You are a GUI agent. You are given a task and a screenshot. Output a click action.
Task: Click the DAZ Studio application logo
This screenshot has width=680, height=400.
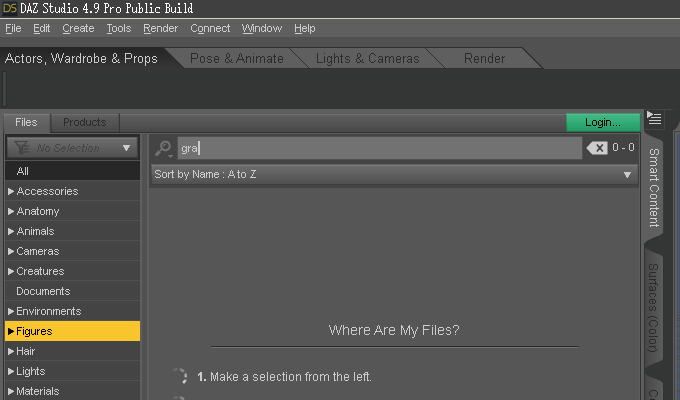[x=11, y=9]
